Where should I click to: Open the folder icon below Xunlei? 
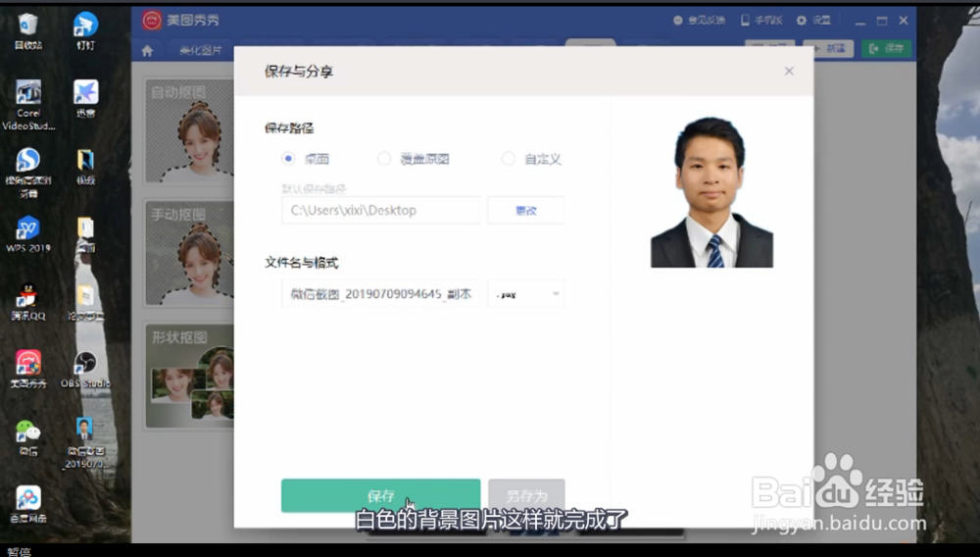coord(85,166)
